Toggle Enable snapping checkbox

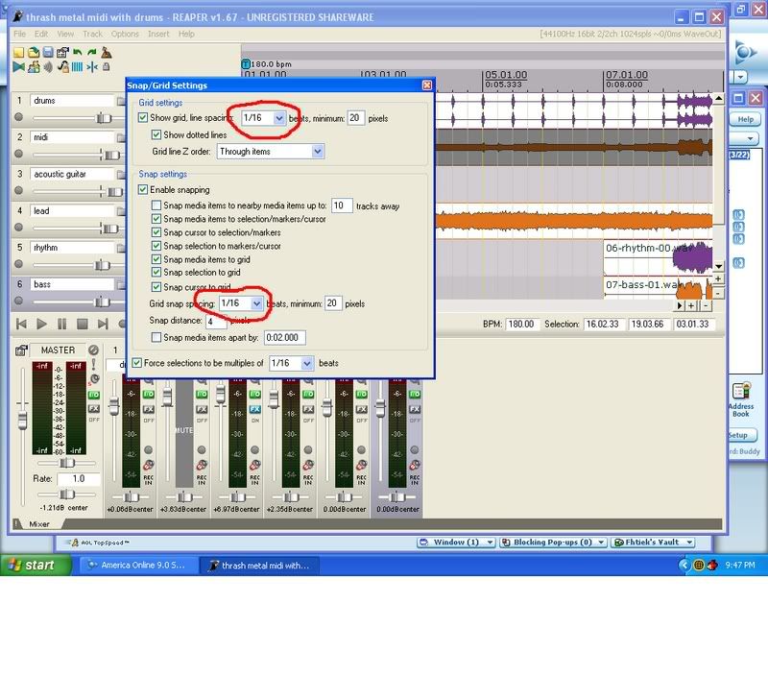tap(142, 189)
